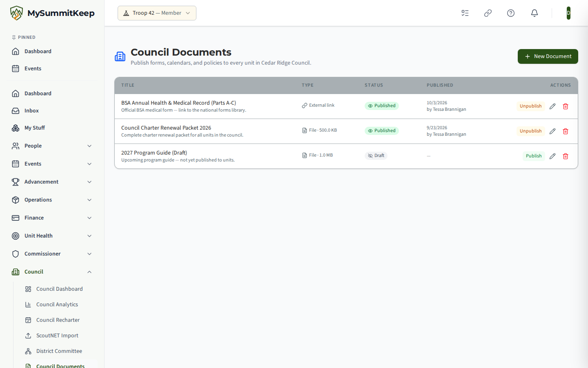This screenshot has height=368, width=588.
Task: Edit Council Charter Renewal Packet 2026
Action: pyautogui.click(x=552, y=131)
